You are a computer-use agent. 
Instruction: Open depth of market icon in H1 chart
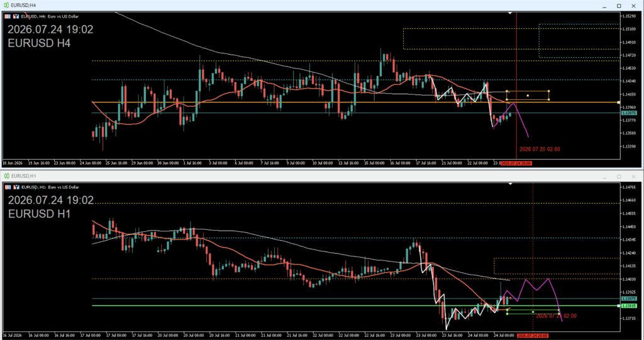[8, 187]
